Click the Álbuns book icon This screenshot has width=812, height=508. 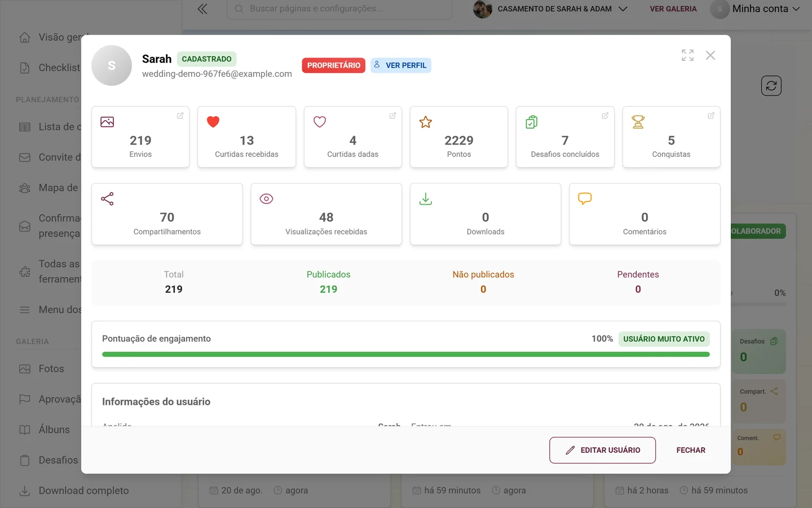coord(25,430)
